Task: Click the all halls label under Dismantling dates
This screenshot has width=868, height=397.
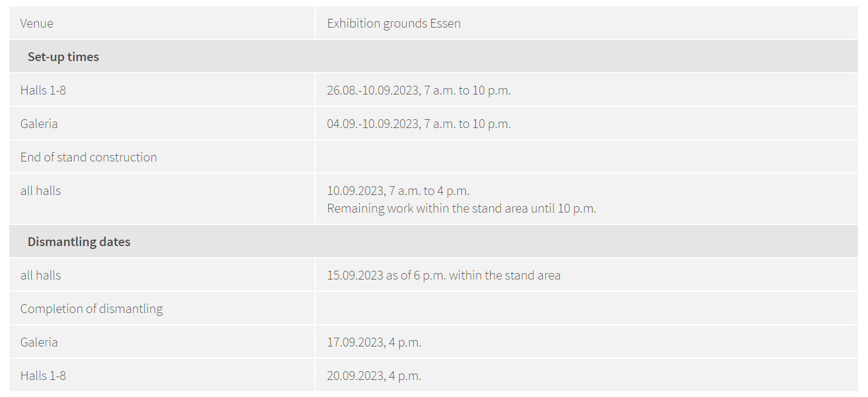Action: 40,275
